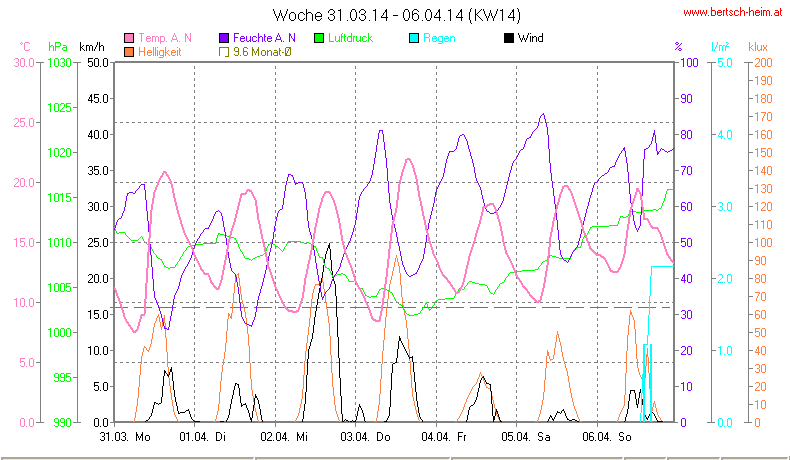Viewport: 790px width, 460px height.
Task: Click the 100 klux axis value
Action: point(763,242)
